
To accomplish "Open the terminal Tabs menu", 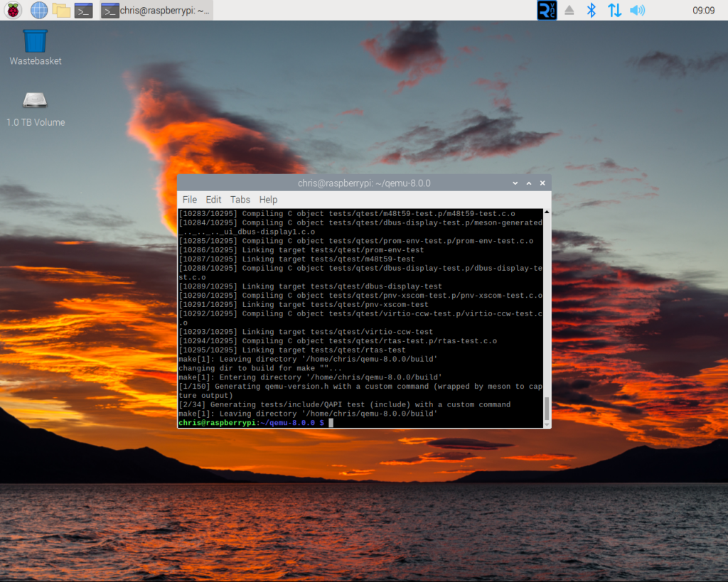I will tap(240, 200).
